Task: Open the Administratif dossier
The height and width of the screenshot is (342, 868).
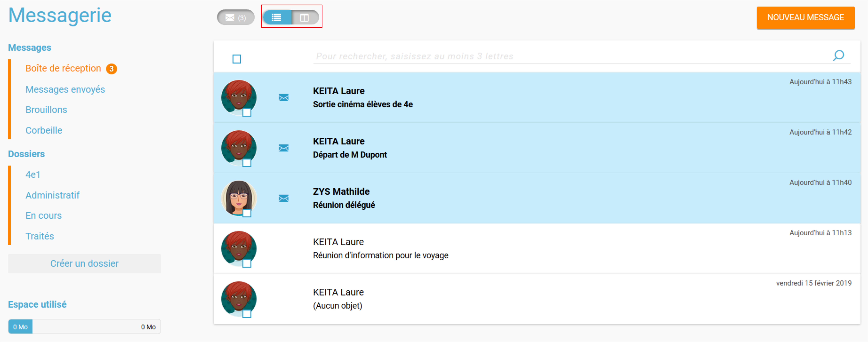Action: tap(52, 195)
